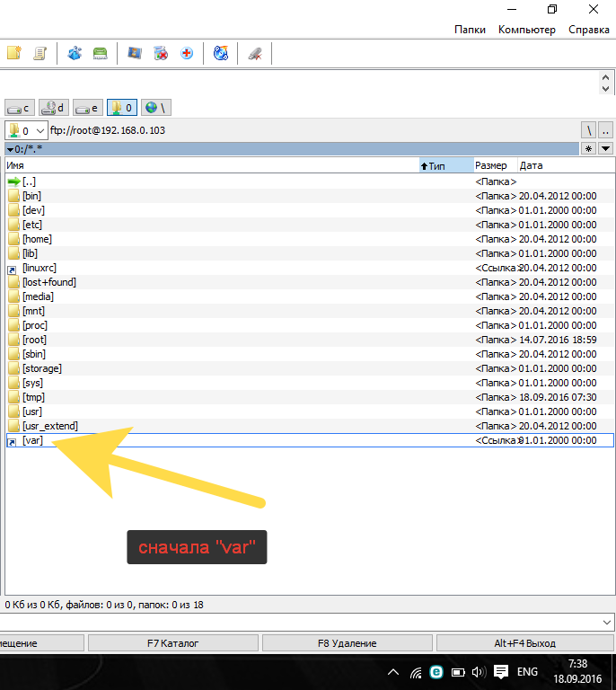Click the USB disconnect toolbar icon
The height and width of the screenshot is (690, 616).
pos(255,54)
